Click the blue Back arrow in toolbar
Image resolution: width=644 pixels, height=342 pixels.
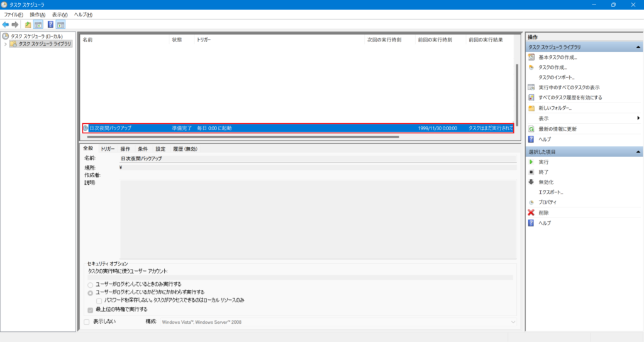click(6, 25)
